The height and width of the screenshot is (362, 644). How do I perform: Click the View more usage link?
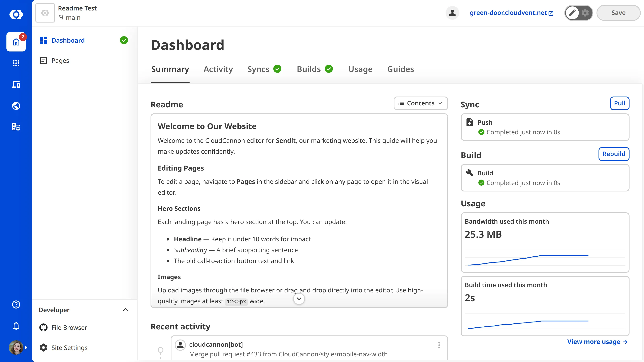click(x=597, y=342)
